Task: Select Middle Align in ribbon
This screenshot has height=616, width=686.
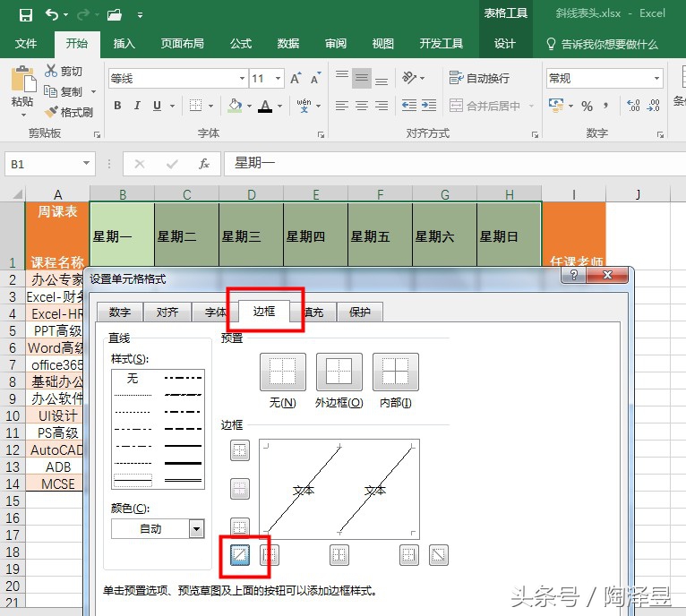Action: (362, 78)
